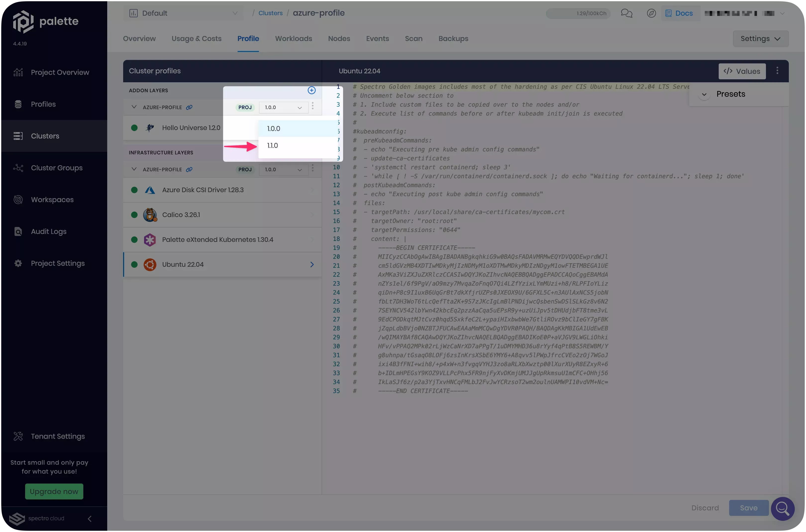The width and height of the screenshot is (806, 532).
Task: Select the Cluster Groups sidebar icon
Action: [18, 168]
